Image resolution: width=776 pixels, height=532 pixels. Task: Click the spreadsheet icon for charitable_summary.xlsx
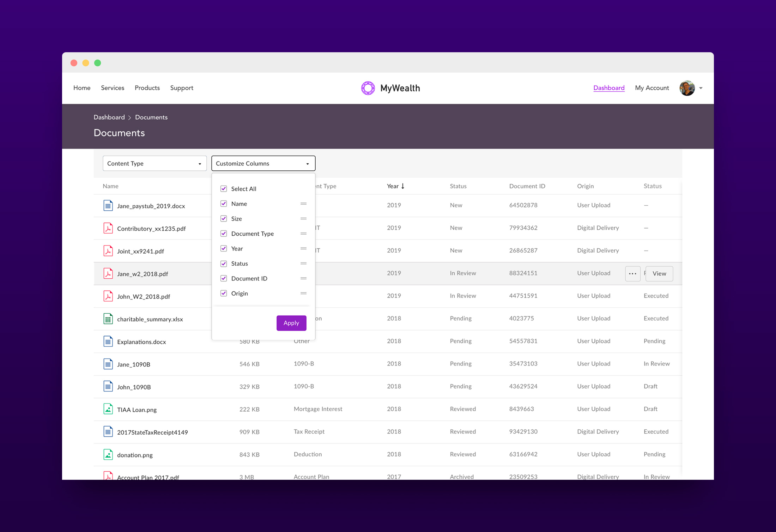click(x=108, y=319)
